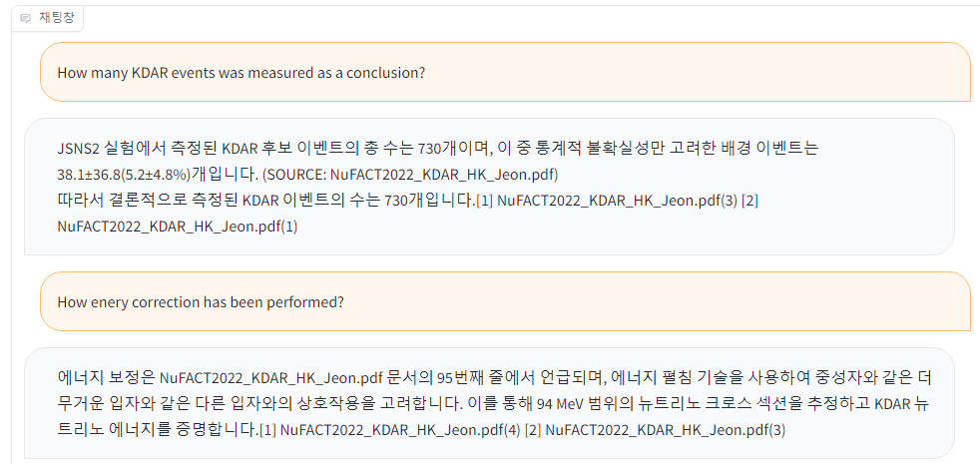Click the JSNS2 word in first answer
The image size is (980, 464).
tap(79, 149)
